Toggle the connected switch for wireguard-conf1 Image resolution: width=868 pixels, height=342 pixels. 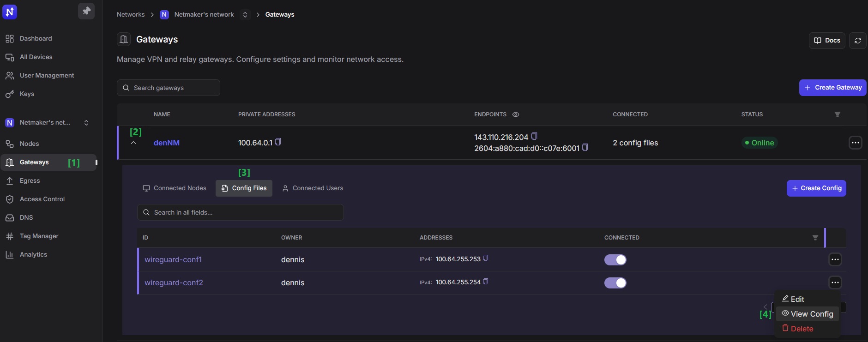[x=615, y=260]
